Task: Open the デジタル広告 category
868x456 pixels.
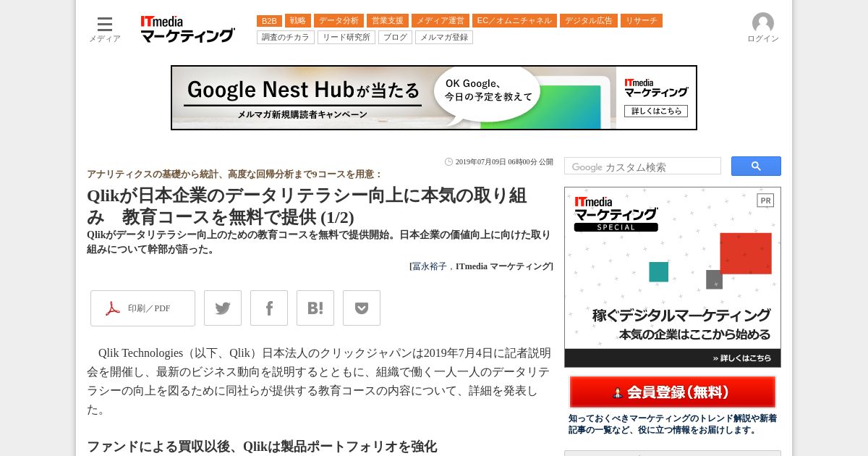Action: pyautogui.click(x=589, y=21)
